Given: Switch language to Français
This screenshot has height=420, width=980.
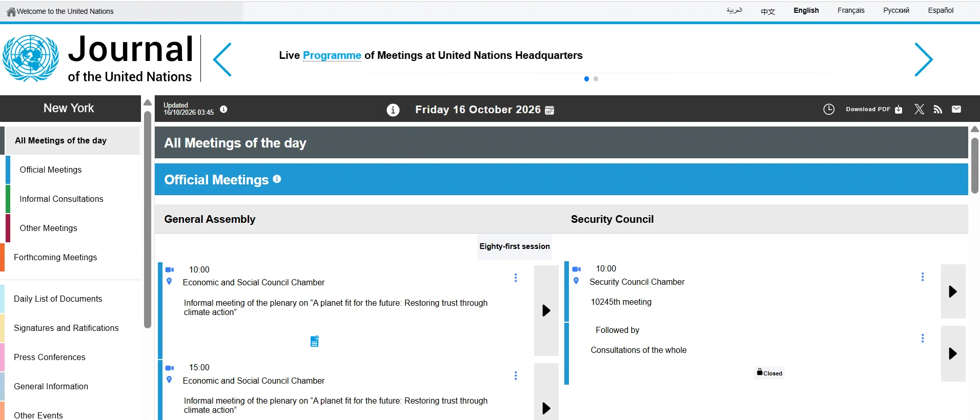Looking at the screenshot, I should (x=851, y=10).
